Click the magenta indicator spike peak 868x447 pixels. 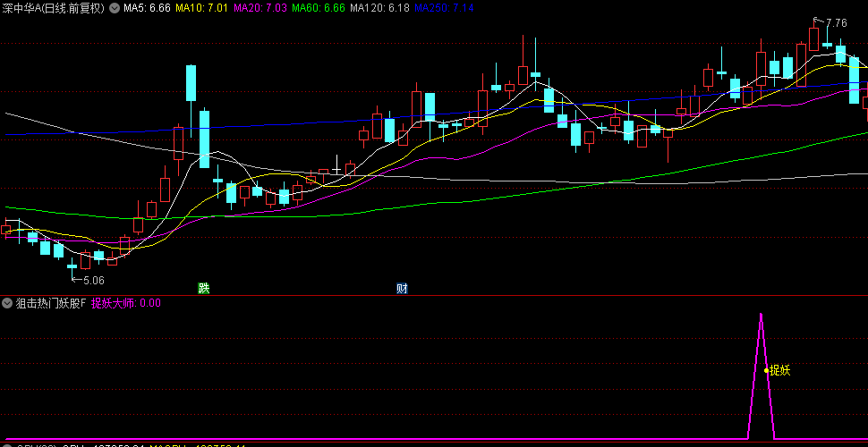761,316
